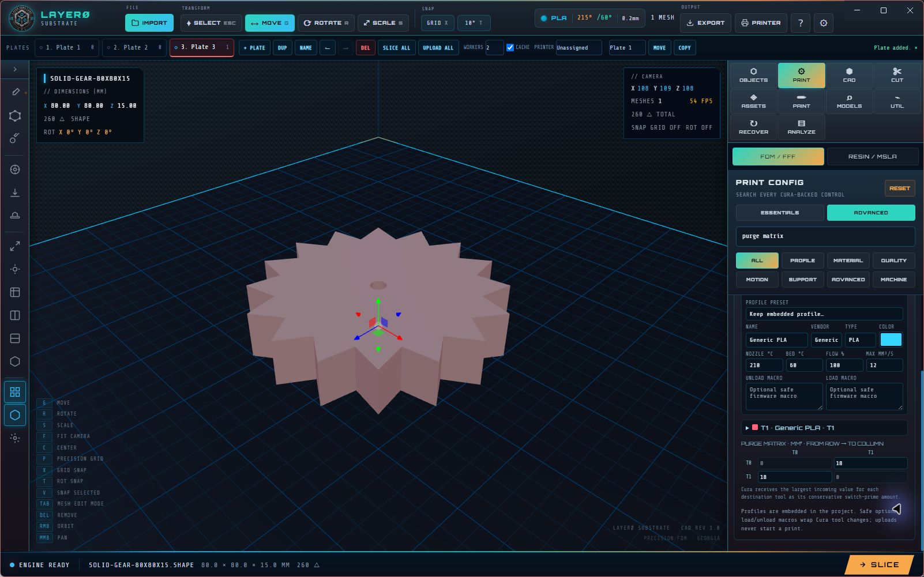Activate the Scale transform mode
The height and width of the screenshot is (577, 924).
384,23
